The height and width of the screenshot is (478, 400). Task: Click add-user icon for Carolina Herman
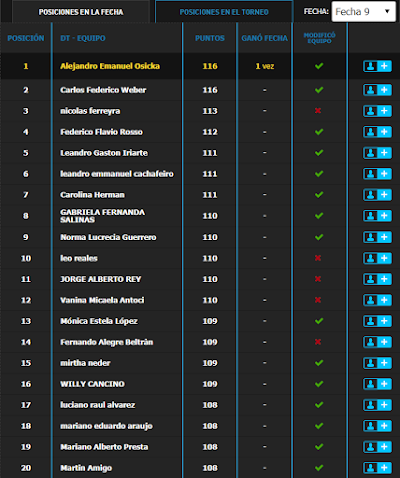377,195
